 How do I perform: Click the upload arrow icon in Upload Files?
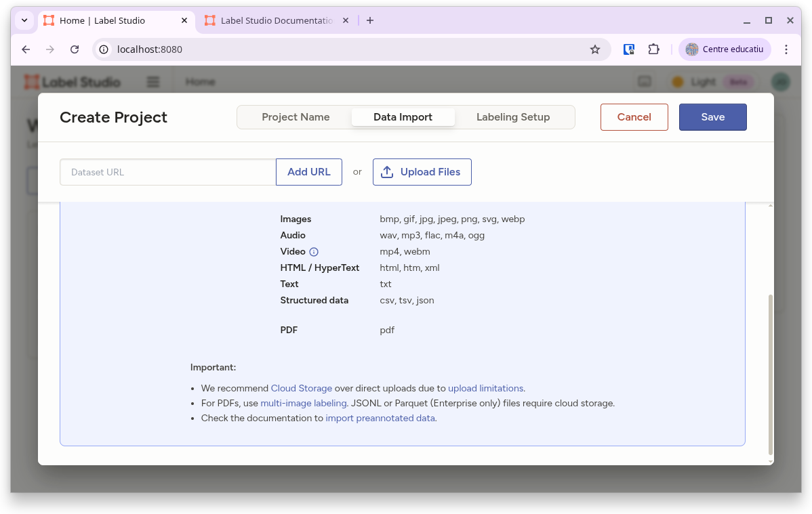(x=387, y=172)
